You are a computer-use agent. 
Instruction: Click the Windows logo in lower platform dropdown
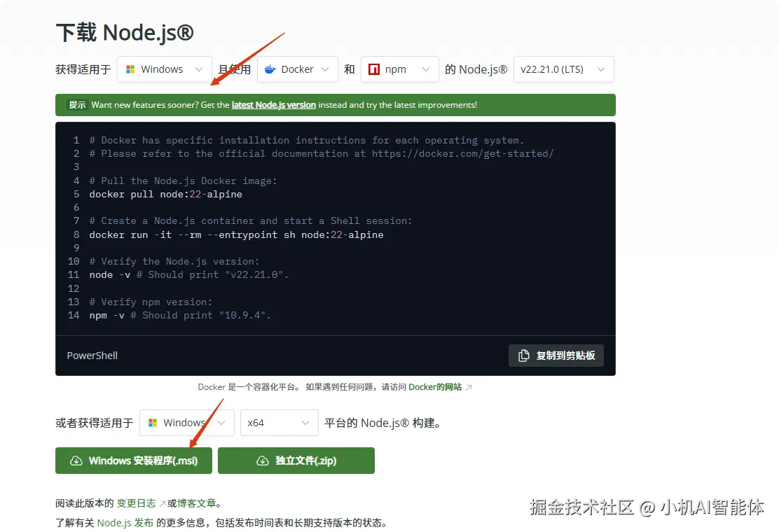click(x=153, y=423)
